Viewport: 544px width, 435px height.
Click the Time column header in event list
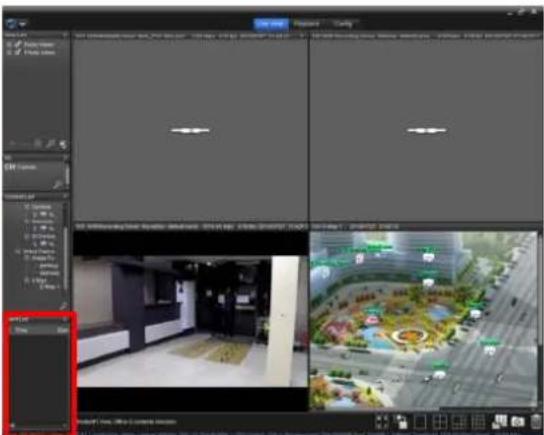click(22, 330)
